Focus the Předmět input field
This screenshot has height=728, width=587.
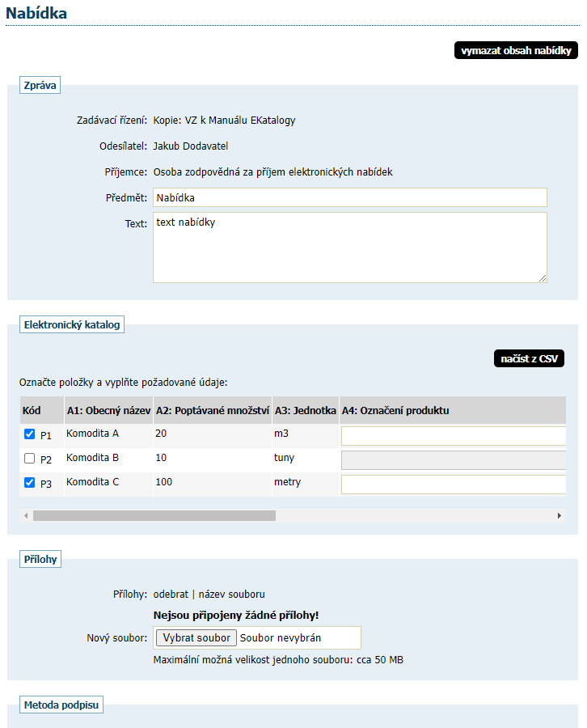pyautogui.click(x=349, y=197)
